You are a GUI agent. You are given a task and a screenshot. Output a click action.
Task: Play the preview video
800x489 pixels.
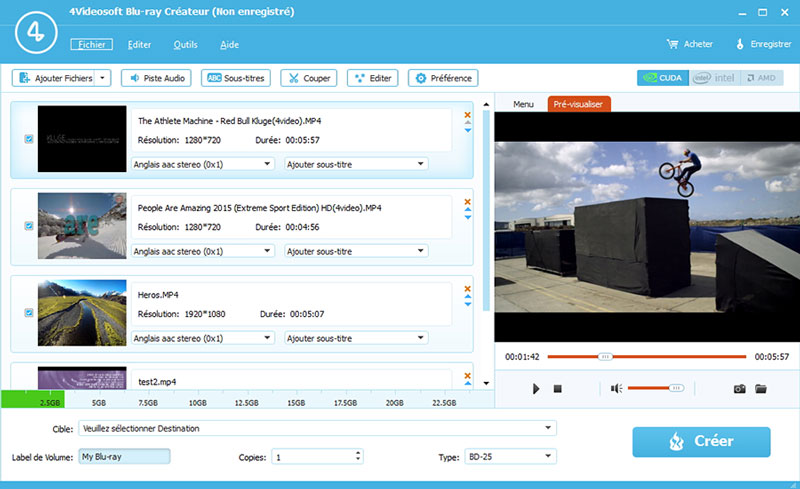coord(536,389)
